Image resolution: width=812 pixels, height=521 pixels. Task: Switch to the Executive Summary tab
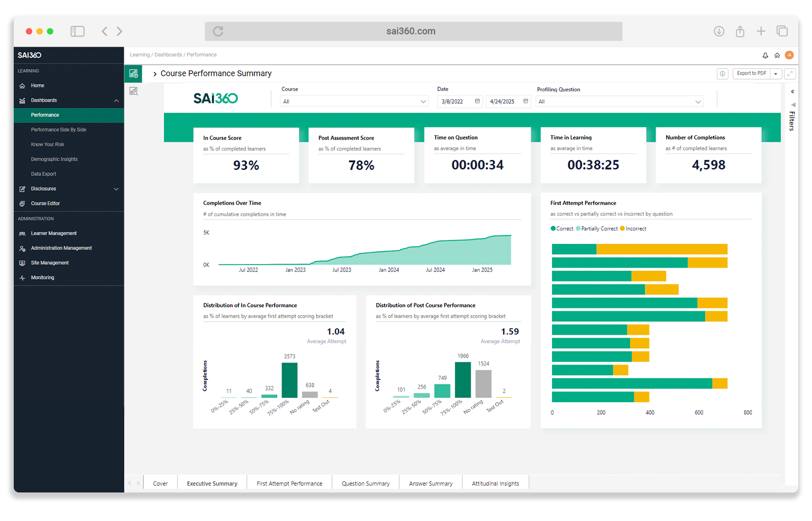point(211,483)
